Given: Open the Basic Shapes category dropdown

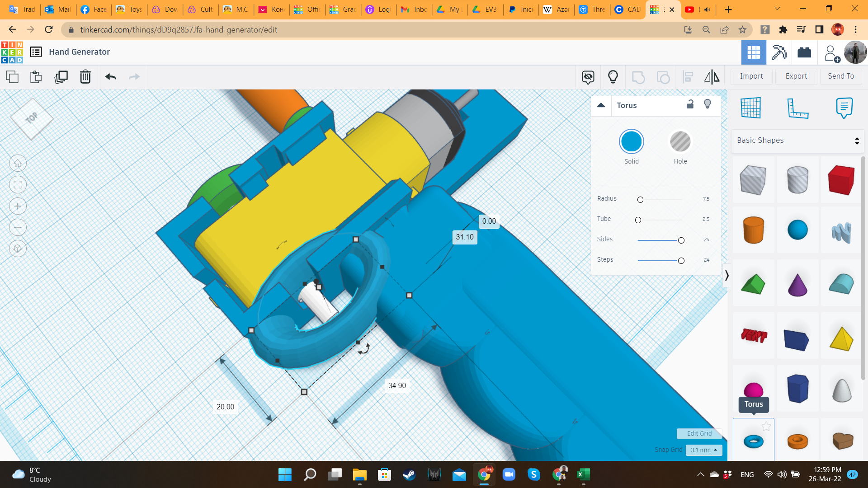Looking at the screenshot, I should click(x=797, y=140).
